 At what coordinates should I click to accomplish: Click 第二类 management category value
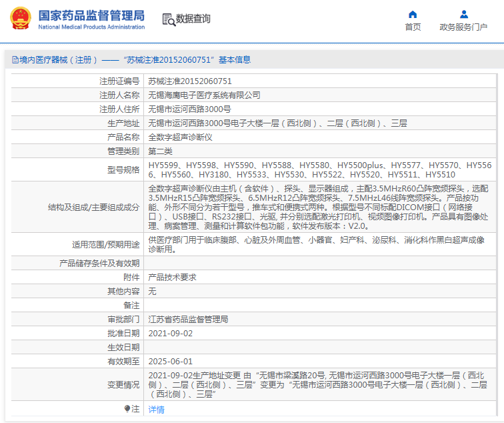point(161,151)
